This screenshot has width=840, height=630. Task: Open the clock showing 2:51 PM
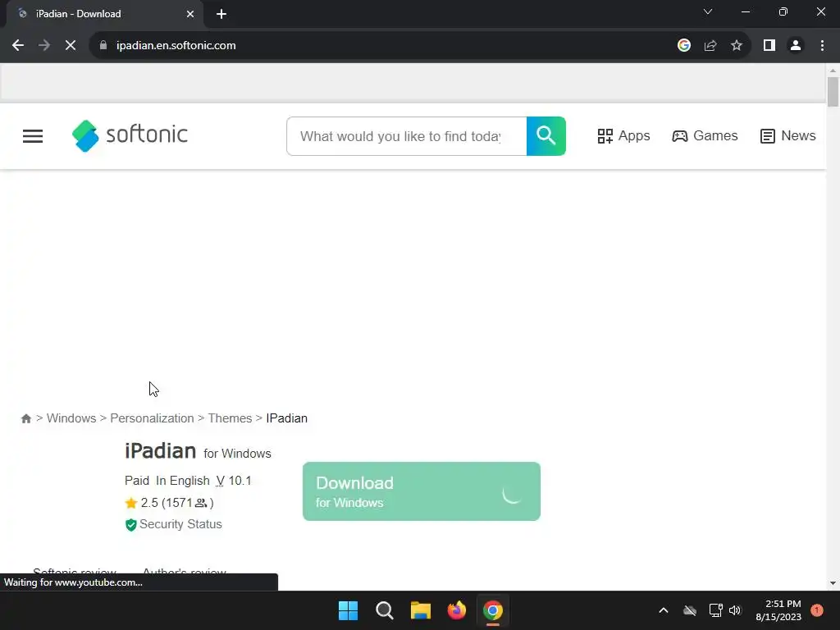[x=778, y=610]
